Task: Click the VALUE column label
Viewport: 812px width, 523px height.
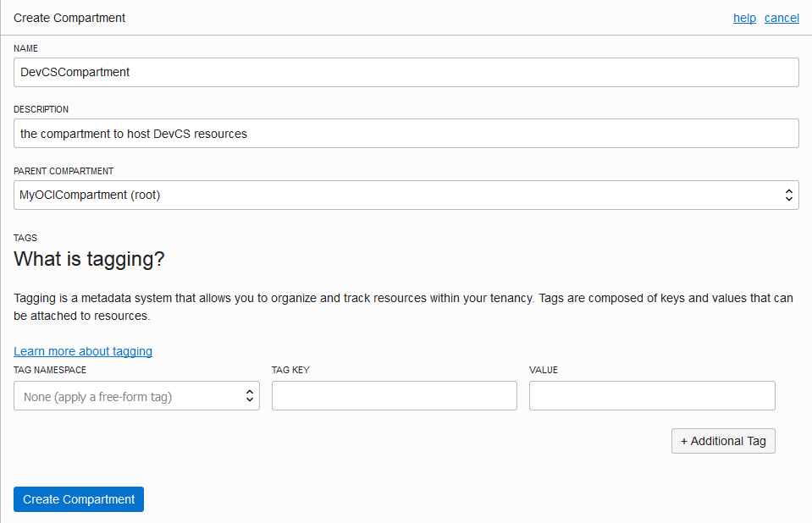Action: point(544,370)
